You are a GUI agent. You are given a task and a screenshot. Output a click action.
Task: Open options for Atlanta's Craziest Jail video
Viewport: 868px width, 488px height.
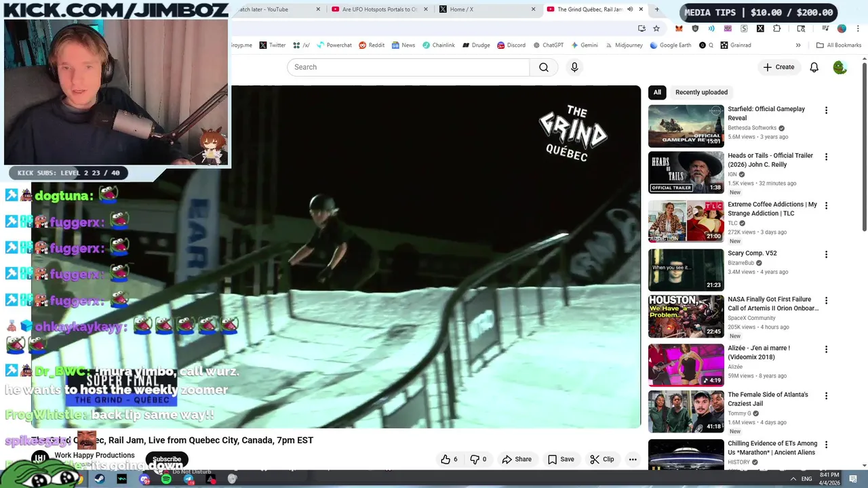click(x=826, y=396)
